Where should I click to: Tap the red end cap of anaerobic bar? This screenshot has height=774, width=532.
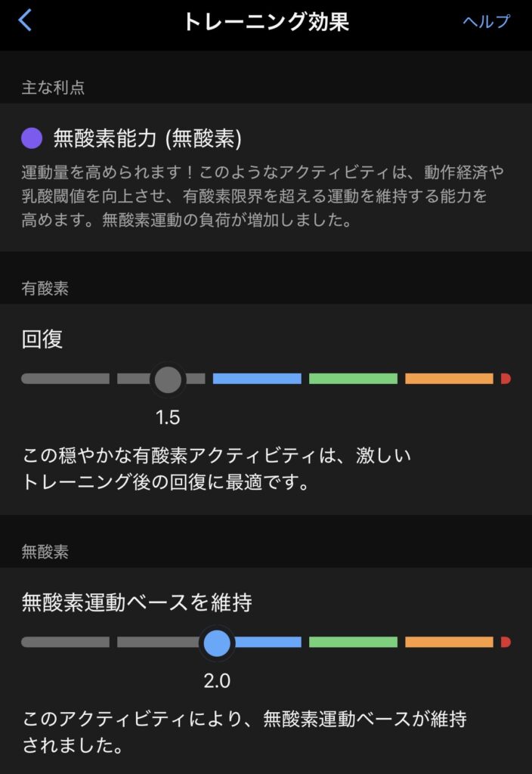[x=506, y=642]
